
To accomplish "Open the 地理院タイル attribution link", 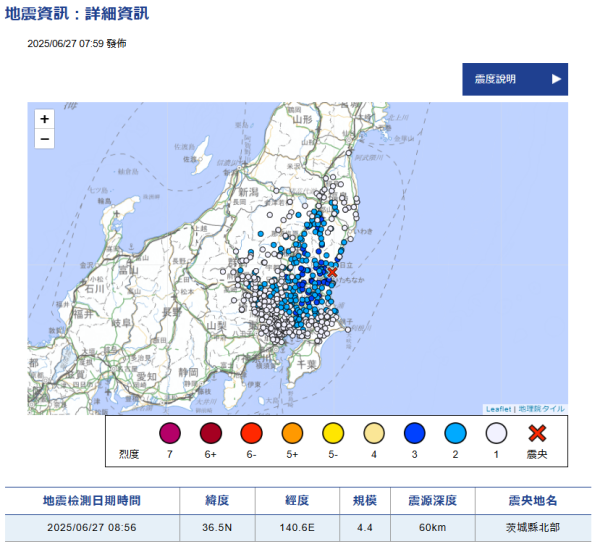I will pyautogui.click(x=541, y=409).
